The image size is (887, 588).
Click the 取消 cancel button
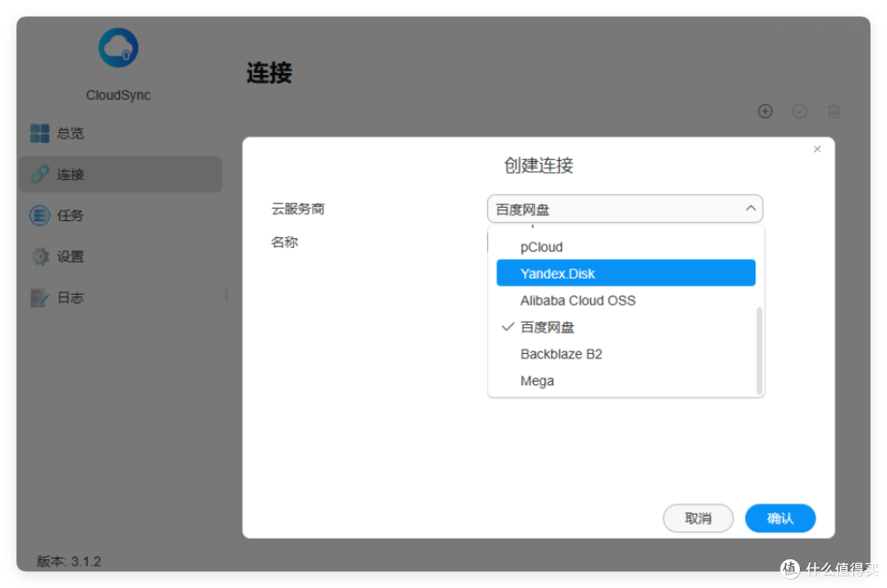tap(698, 518)
